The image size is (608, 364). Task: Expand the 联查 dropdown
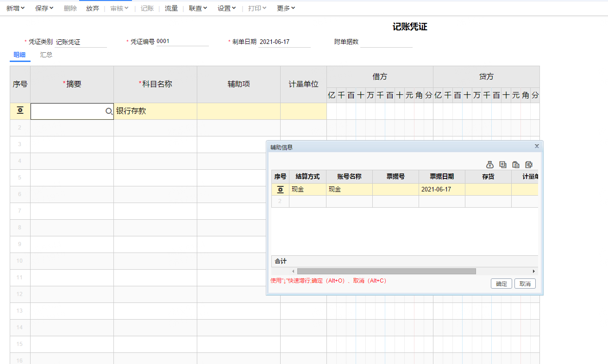coord(198,8)
